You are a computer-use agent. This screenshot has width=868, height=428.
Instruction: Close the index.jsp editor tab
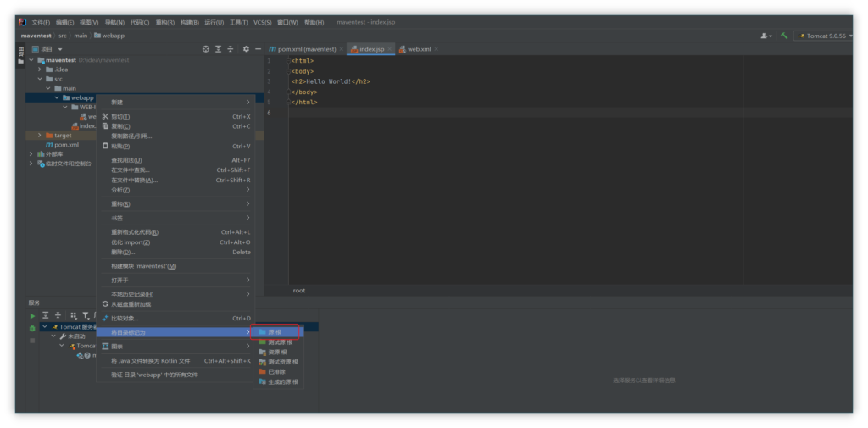click(x=389, y=49)
